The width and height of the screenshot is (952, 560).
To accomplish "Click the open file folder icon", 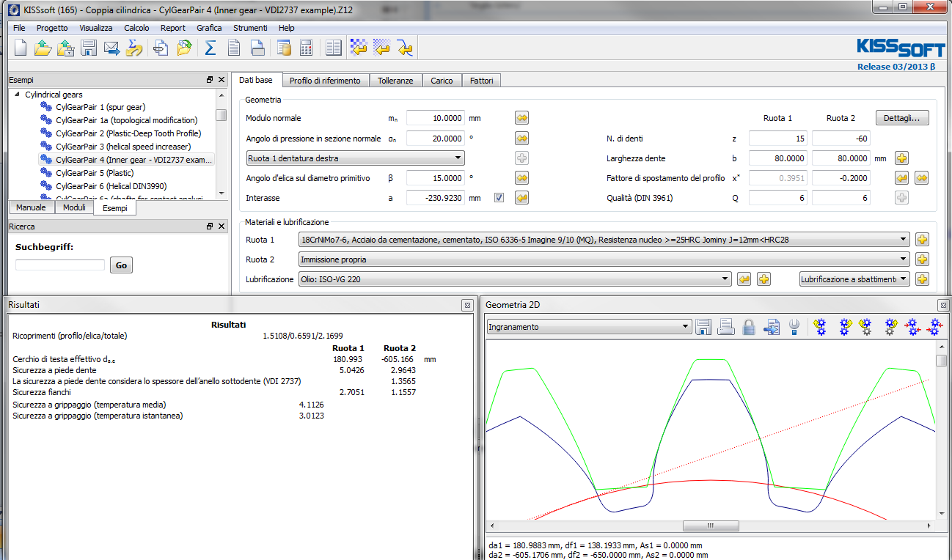I will (x=43, y=48).
